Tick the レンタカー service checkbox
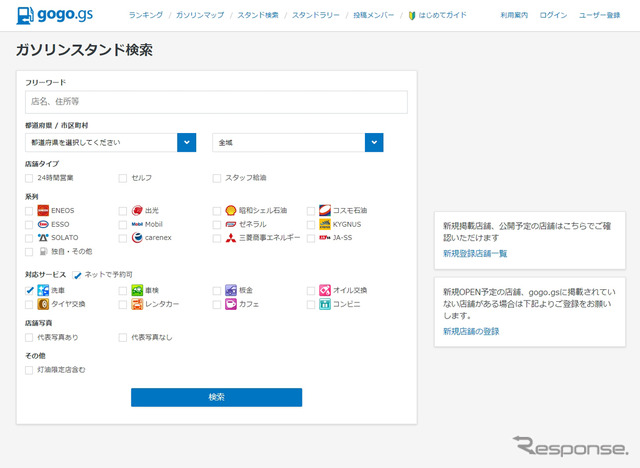 pyautogui.click(x=123, y=304)
